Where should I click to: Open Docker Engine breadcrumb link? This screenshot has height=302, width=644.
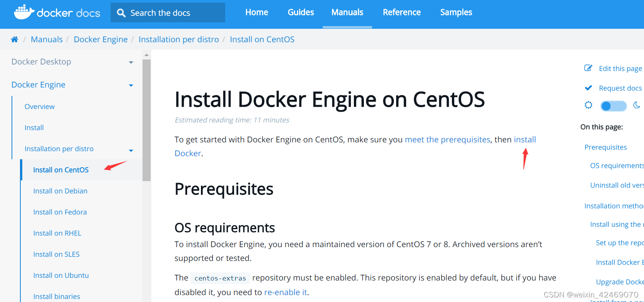(x=101, y=40)
